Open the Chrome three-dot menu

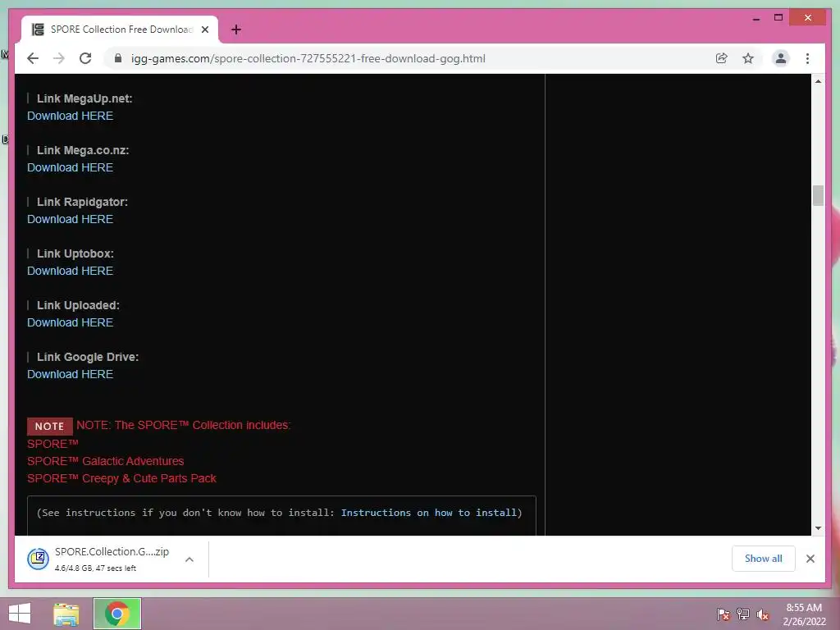pyautogui.click(x=807, y=58)
